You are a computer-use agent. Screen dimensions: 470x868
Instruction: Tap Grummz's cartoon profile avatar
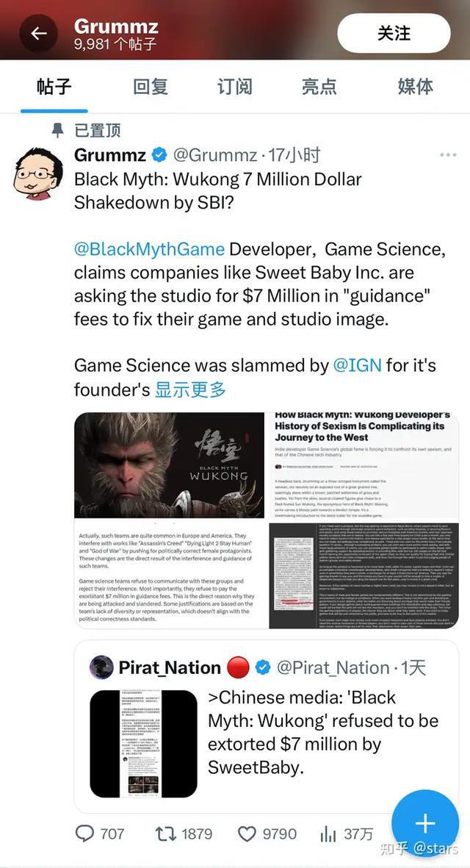[x=39, y=173]
